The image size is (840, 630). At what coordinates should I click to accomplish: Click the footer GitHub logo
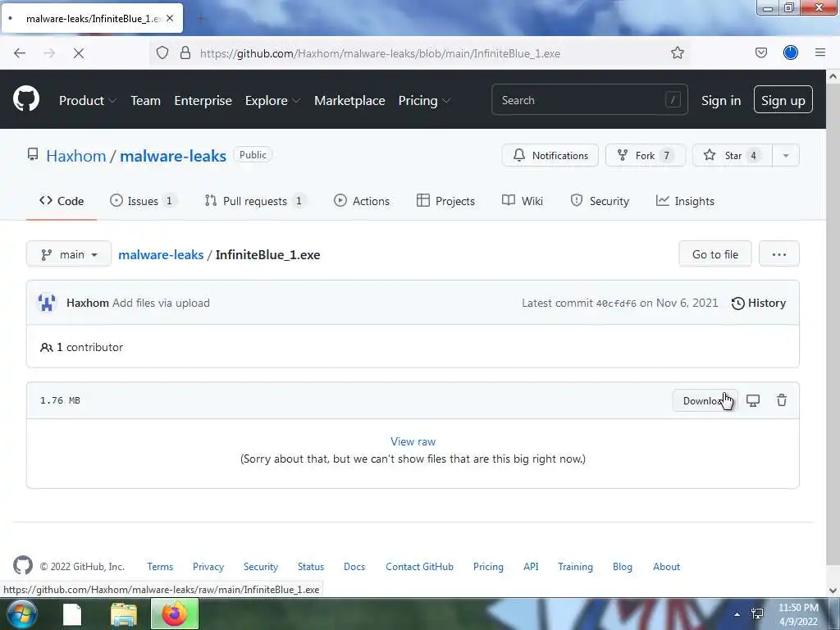point(23,566)
